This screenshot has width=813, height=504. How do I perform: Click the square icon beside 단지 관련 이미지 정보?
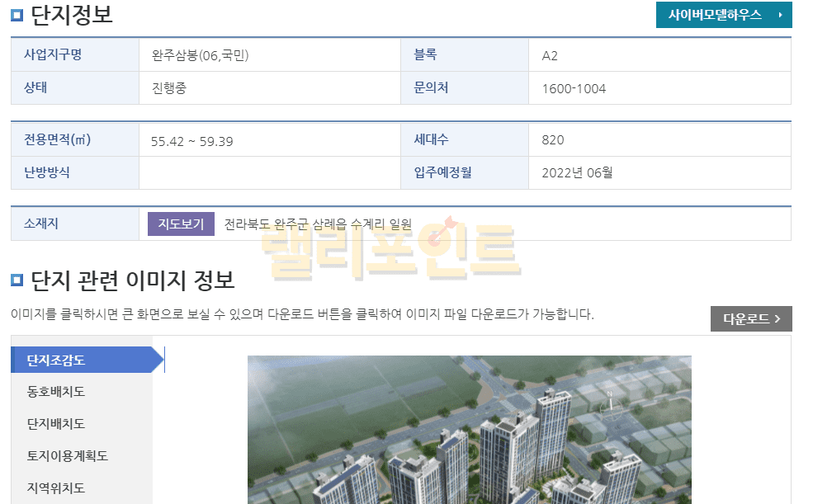[17, 280]
